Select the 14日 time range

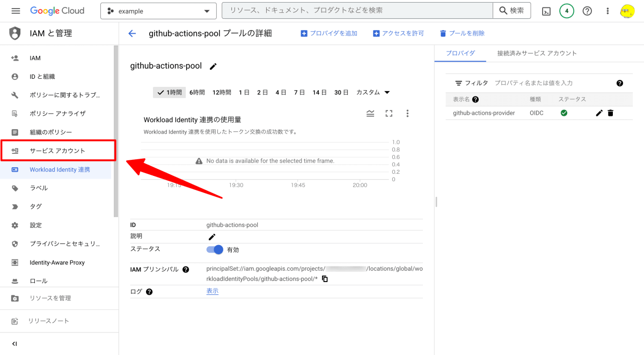320,92
